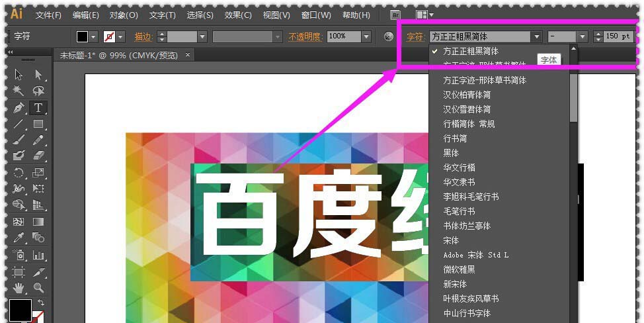Switch to the 未标题-1* document tab
644x323 pixels.
tap(119, 55)
